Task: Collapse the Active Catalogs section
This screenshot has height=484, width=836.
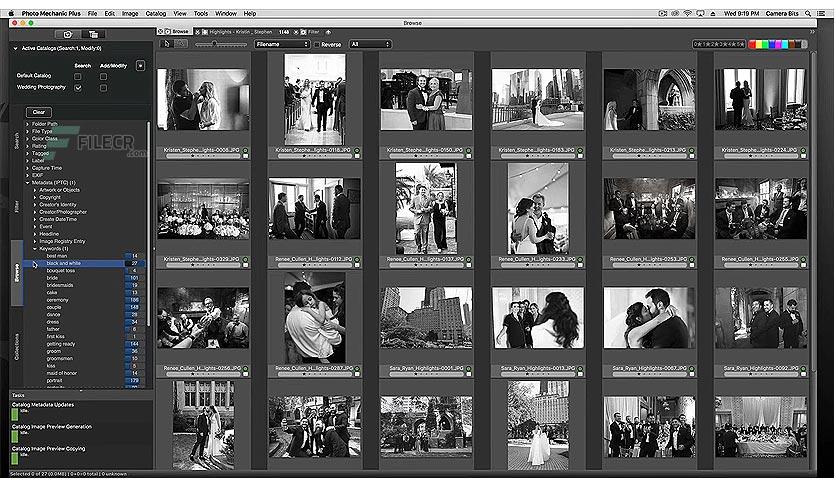Action: [x=15, y=49]
